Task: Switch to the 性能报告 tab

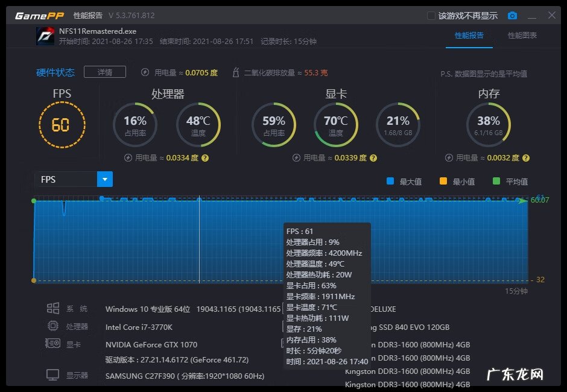Action: click(469, 35)
